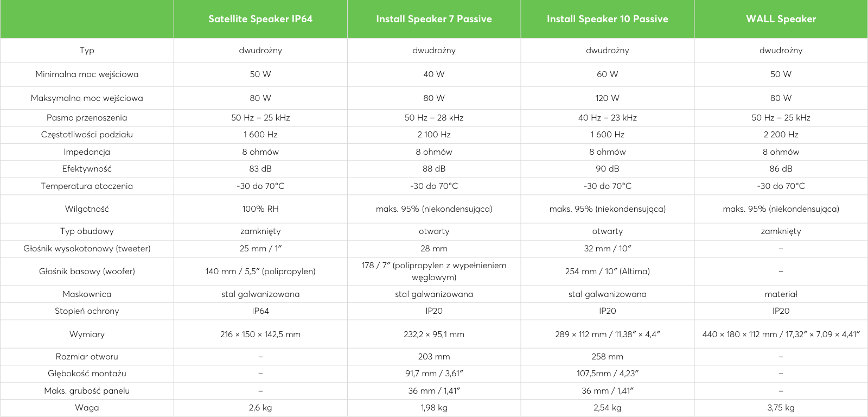The height and width of the screenshot is (417, 868).
Task: Click the 3,75 kg weight cell
Action: click(781, 408)
